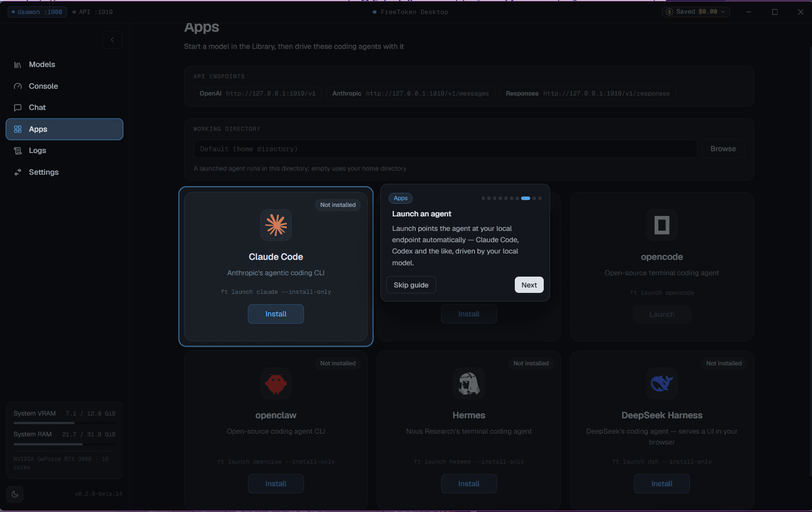This screenshot has height=512, width=812.
Task: Click the 'ft launch claude --install-only' command
Action: click(x=276, y=292)
